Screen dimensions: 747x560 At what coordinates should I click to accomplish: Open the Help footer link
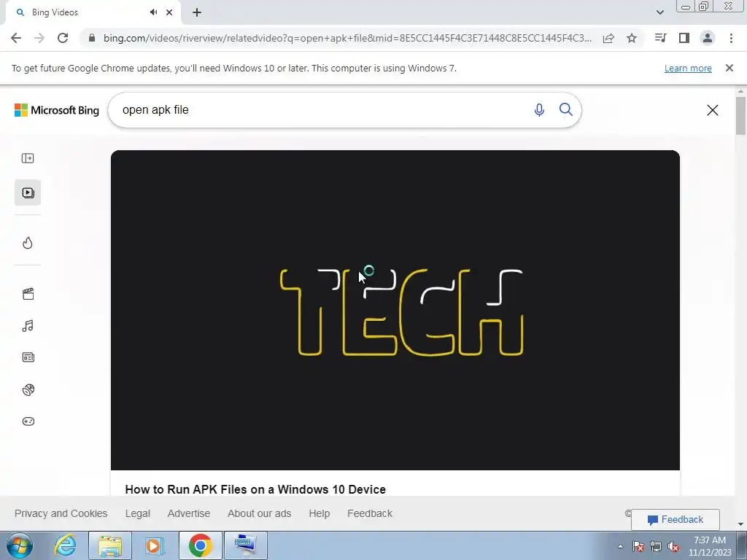pos(320,513)
